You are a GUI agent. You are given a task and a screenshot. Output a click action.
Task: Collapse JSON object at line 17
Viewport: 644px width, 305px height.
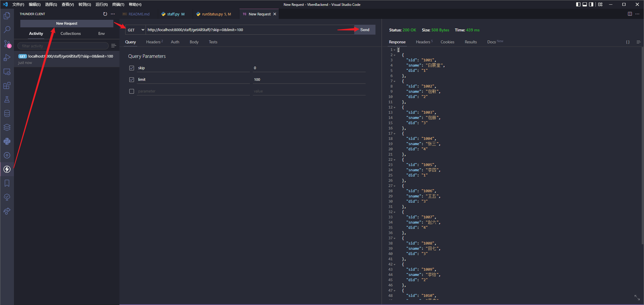(395, 133)
